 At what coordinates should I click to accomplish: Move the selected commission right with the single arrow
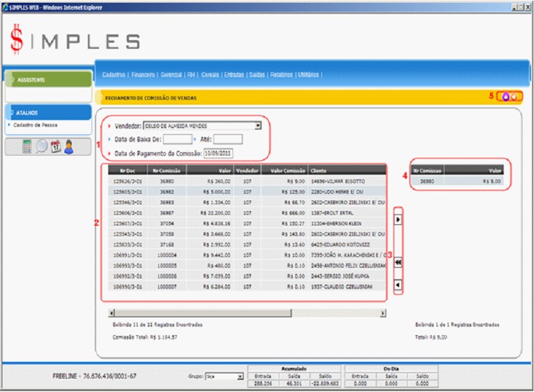click(x=398, y=220)
